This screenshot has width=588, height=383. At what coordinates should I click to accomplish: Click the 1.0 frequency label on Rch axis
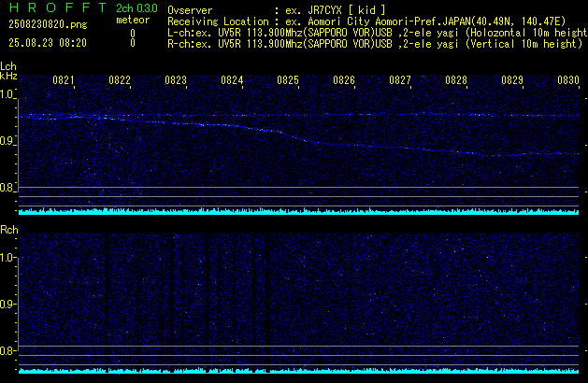click(x=7, y=258)
